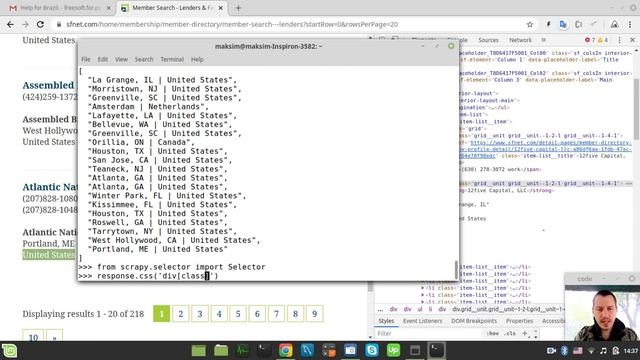Open DevTools customize menu (three dots)
Image resolution: width=640 pixels, height=360 pixels.
(x=620, y=40)
